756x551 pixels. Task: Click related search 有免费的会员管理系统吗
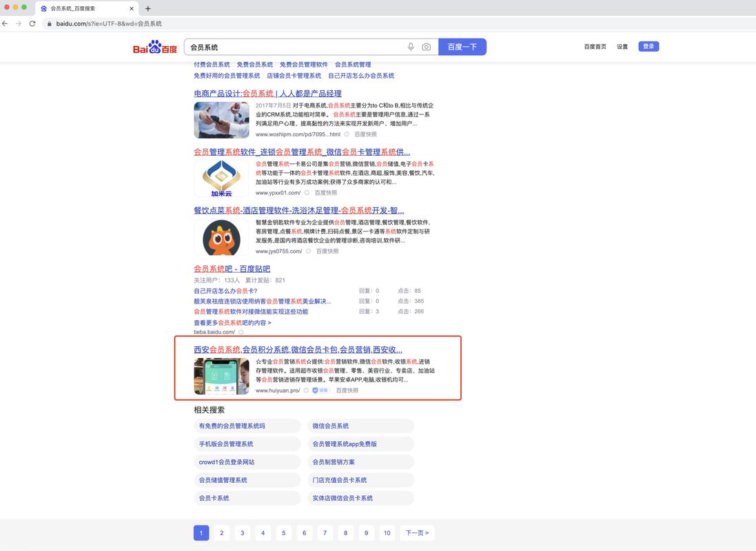pyautogui.click(x=247, y=426)
